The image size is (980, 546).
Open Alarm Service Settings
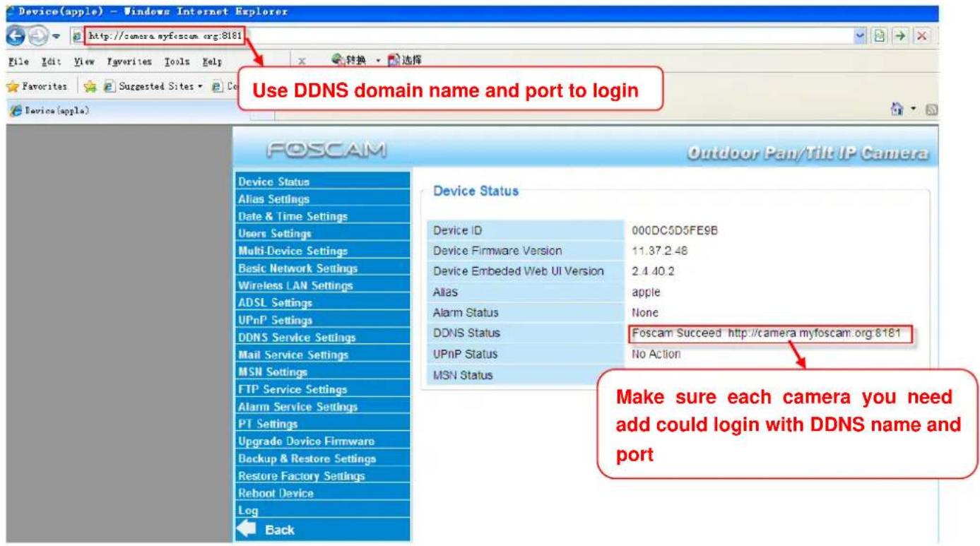pyautogui.click(x=322, y=407)
